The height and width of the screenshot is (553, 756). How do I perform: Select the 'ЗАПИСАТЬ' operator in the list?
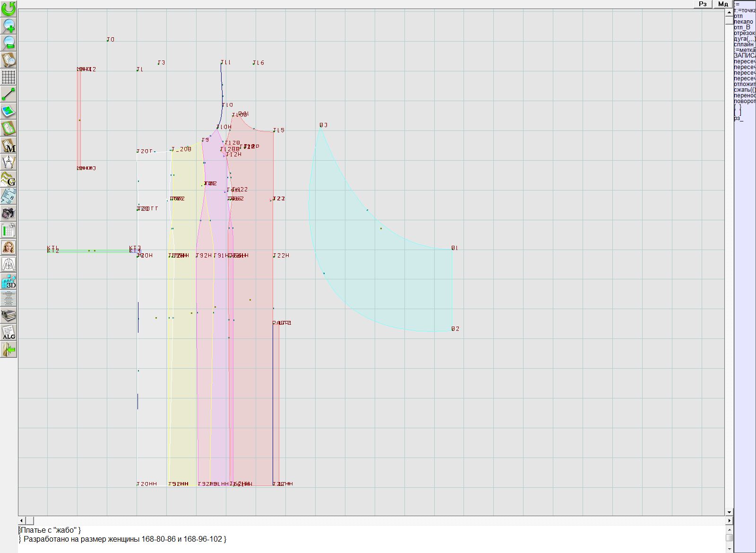(744, 56)
